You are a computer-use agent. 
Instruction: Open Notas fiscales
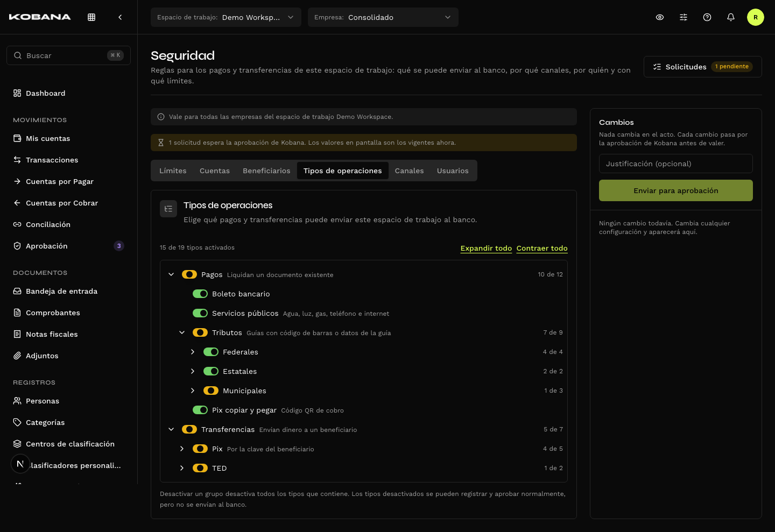tap(68, 334)
